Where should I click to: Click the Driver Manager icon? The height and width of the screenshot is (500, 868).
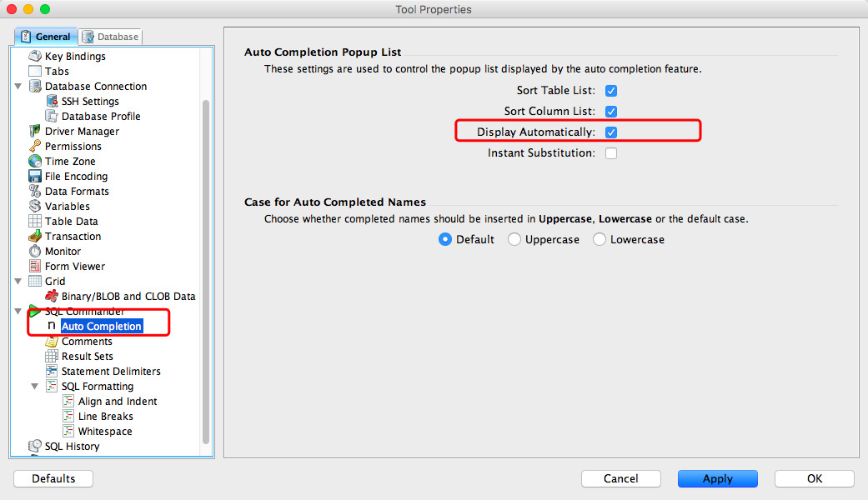[x=35, y=131]
